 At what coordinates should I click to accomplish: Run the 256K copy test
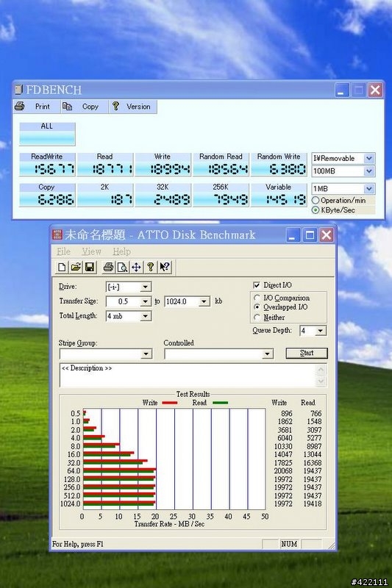pos(221,195)
